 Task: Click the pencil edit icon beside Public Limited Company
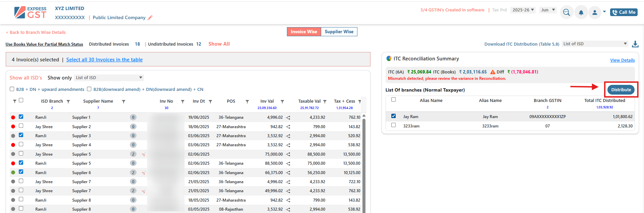[150, 18]
